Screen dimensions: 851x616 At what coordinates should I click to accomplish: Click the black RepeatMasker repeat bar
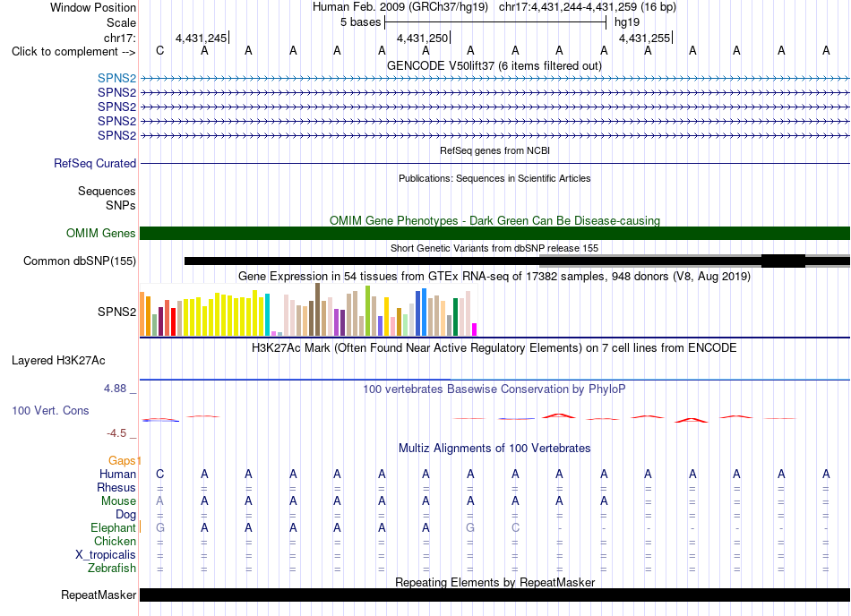[x=494, y=595]
